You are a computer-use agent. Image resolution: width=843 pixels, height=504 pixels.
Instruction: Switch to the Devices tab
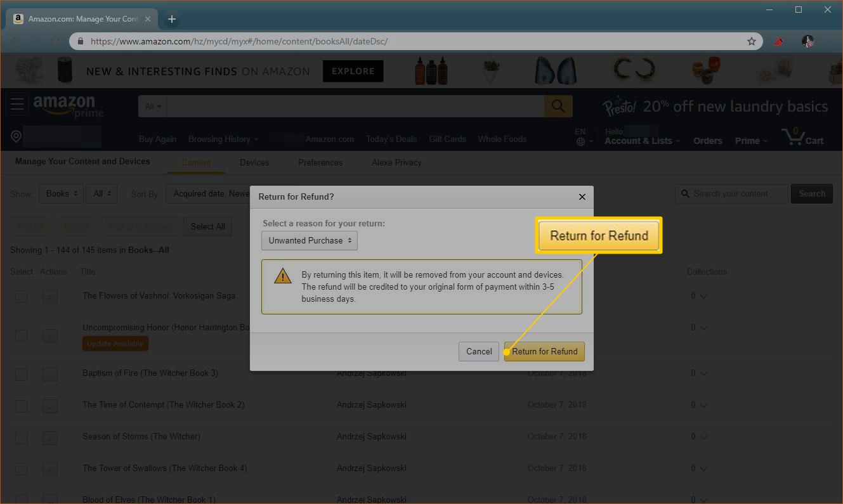tap(254, 163)
